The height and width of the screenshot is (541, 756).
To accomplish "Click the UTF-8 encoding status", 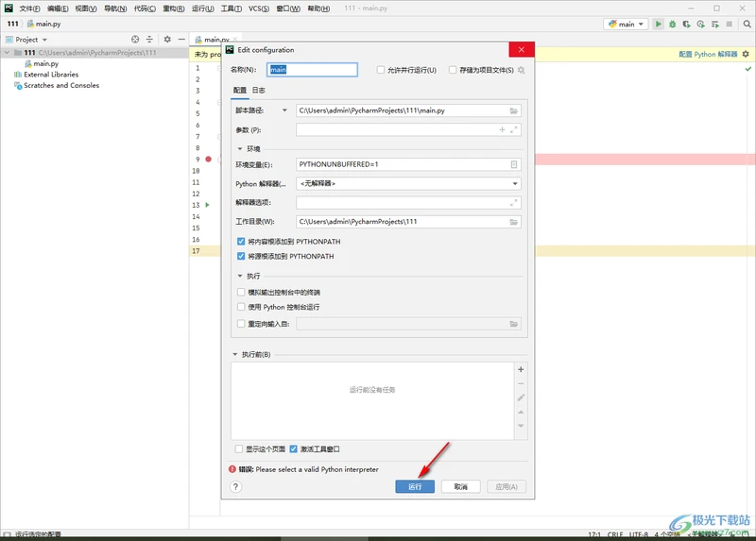I will tap(639, 534).
